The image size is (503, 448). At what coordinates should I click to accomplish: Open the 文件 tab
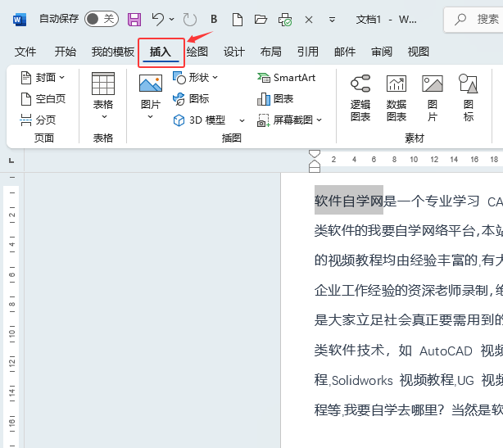[25, 52]
